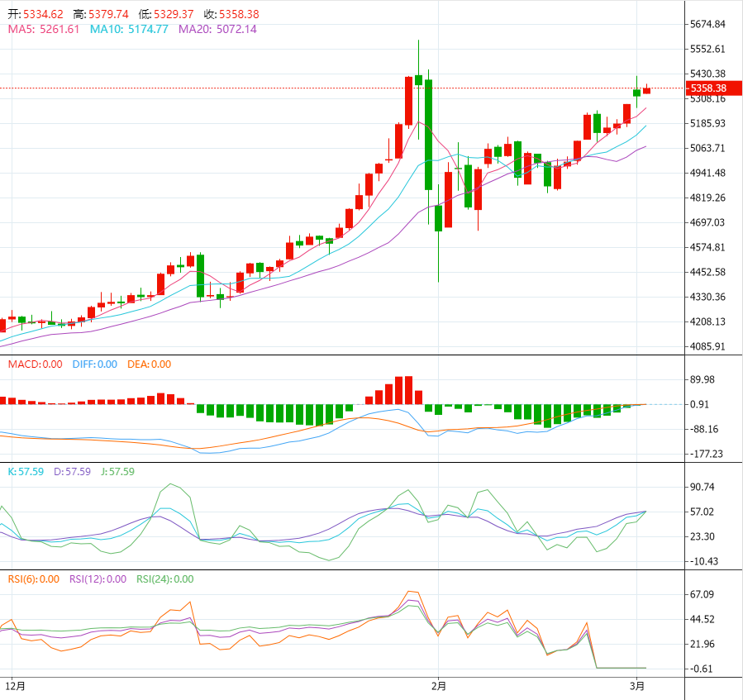This screenshot has width=743, height=700.
Task: Click the MACD indicator label
Action: (35, 364)
